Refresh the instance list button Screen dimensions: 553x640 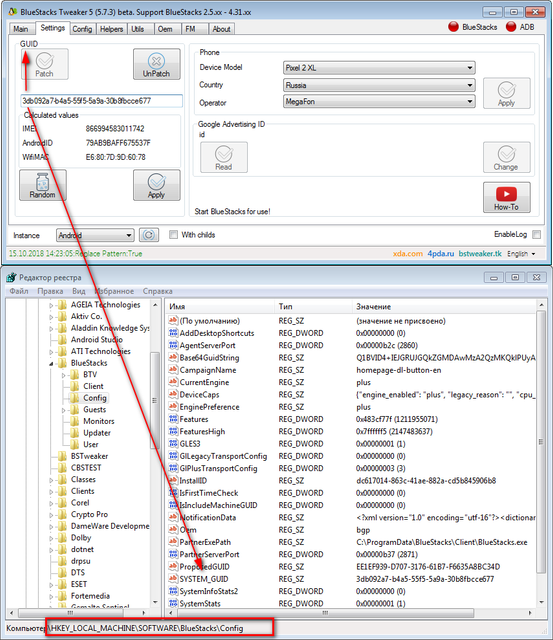(x=149, y=235)
